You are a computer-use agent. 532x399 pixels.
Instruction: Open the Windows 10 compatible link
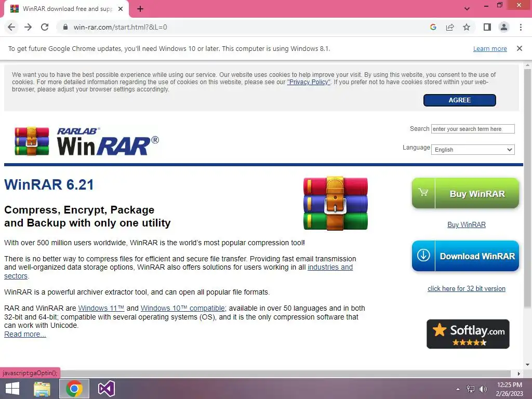tap(182, 308)
